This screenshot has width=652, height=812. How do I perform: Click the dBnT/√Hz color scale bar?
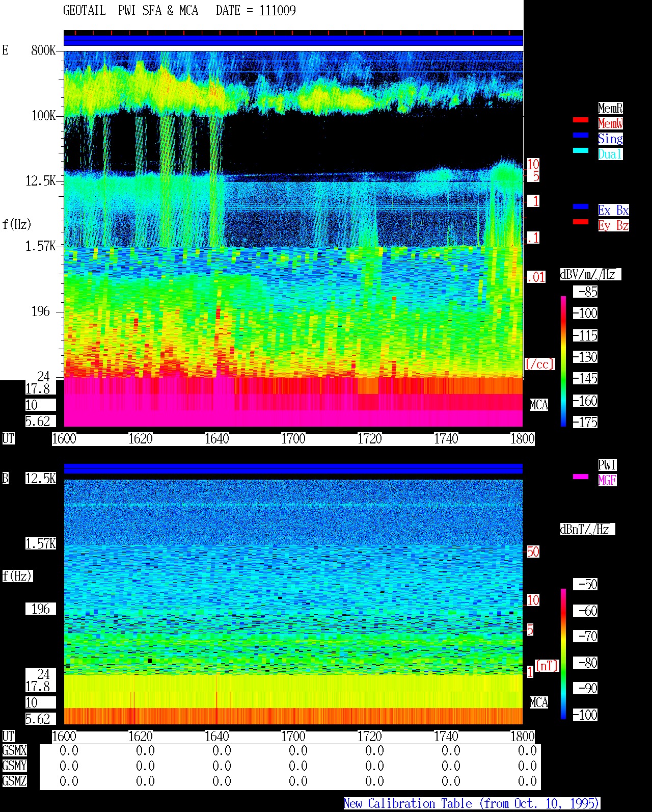point(563,654)
